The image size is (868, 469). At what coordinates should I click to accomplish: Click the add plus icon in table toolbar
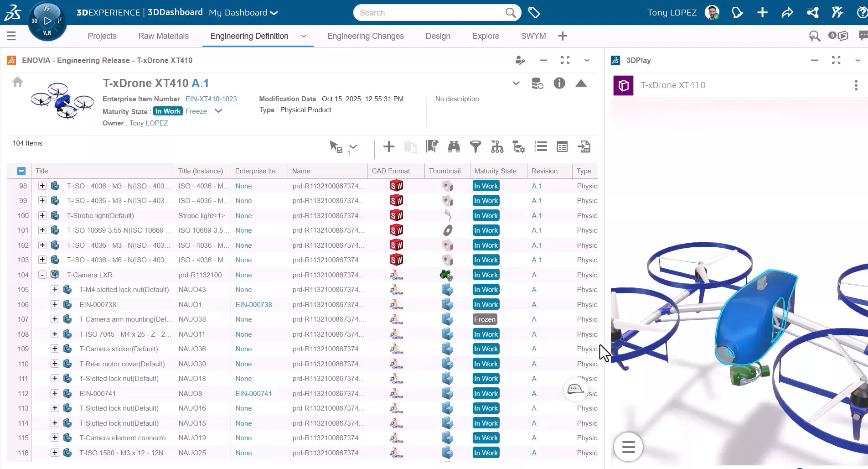pos(389,146)
